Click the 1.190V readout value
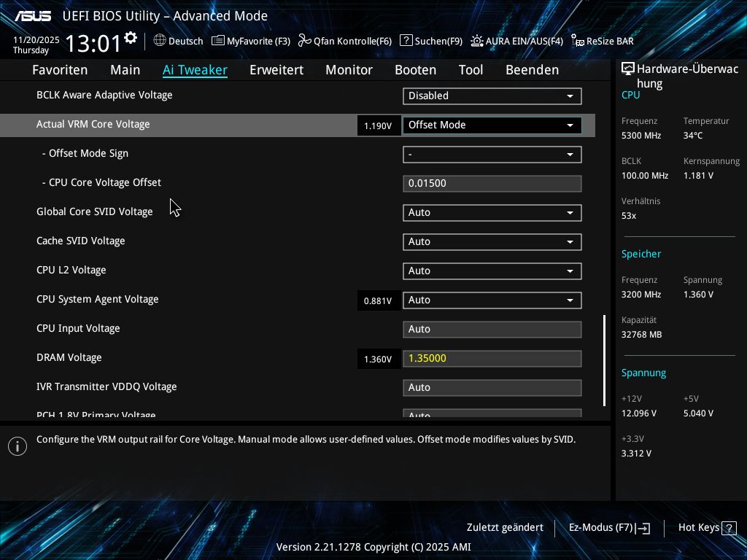The image size is (747, 560). click(378, 126)
